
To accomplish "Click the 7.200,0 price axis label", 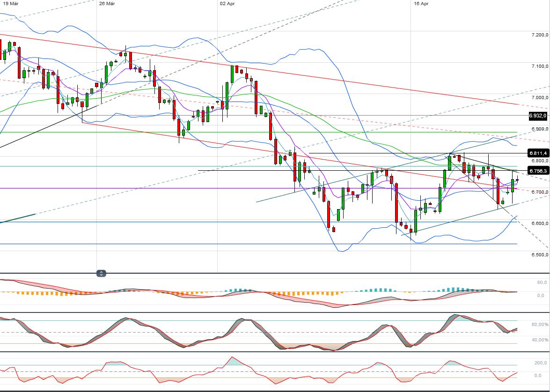I will coord(540,35).
